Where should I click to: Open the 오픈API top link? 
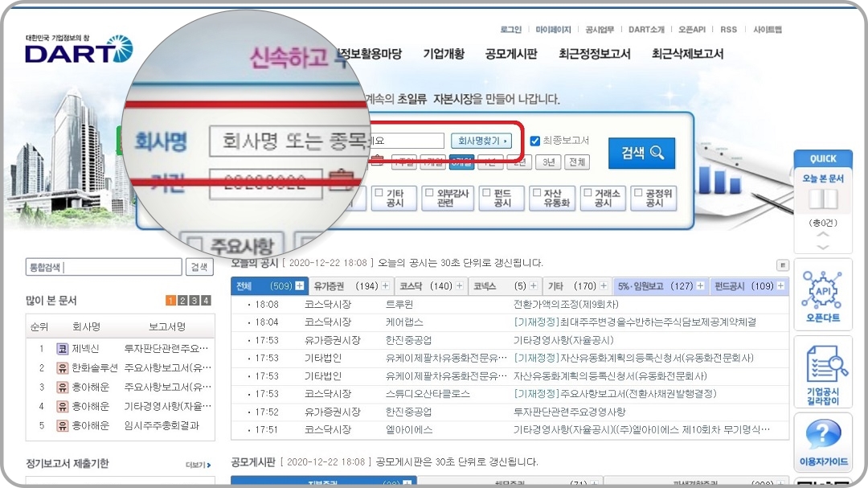coord(692,30)
